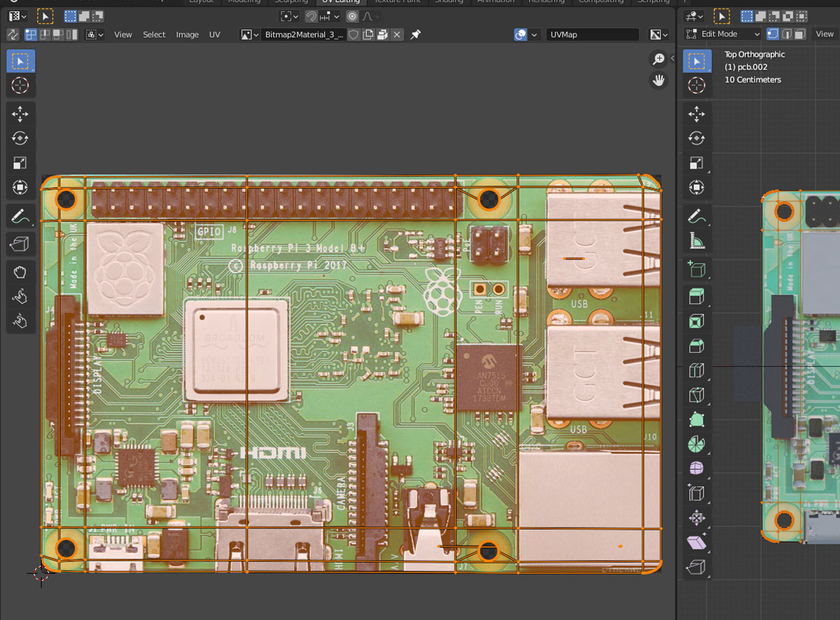This screenshot has height=620, width=840.
Task: Open the Edit Mode dropdown
Action: click(x=722, y=34)
